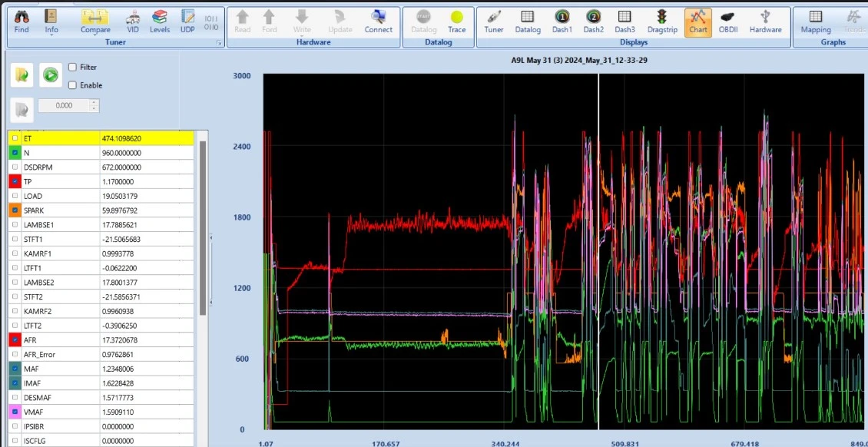Connect to the hardware
Screen dimensions: 868x447
coord(379,21)
